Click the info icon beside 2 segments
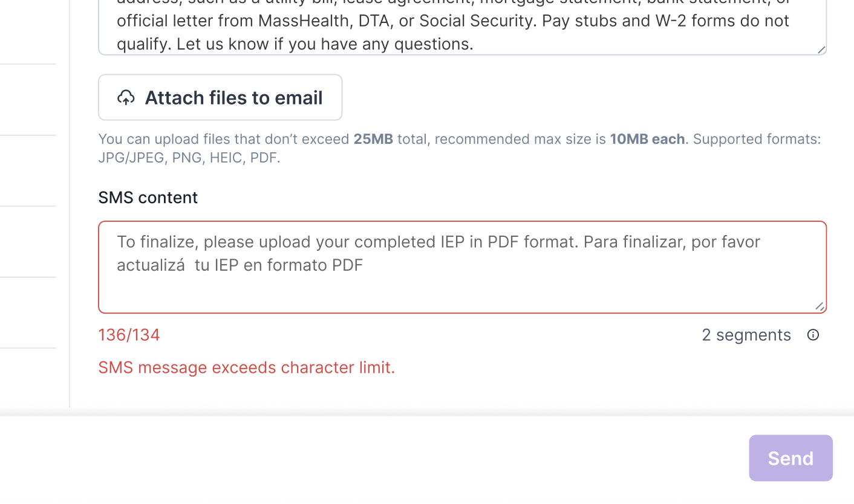The image size is (854, 504). 813,335
